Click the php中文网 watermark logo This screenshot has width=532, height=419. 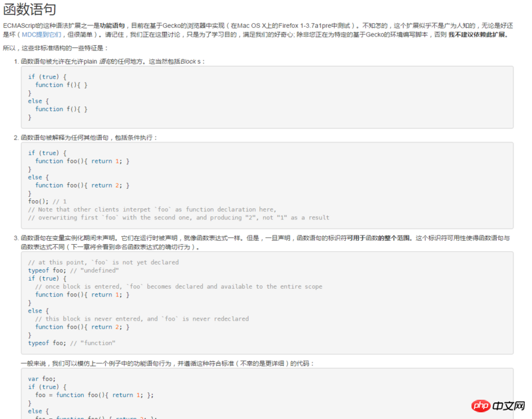(x=498, y=406)
